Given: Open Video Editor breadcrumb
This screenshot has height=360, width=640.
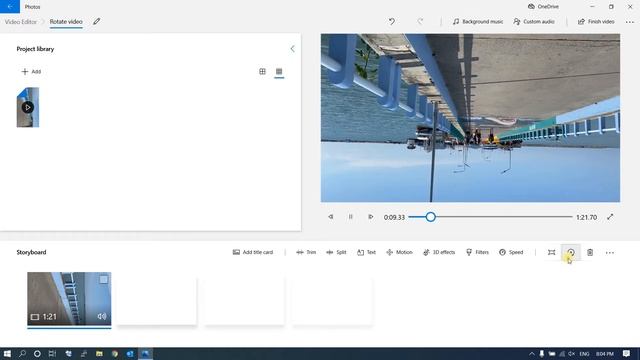Looking at the screenshot, I should [20, 22].
